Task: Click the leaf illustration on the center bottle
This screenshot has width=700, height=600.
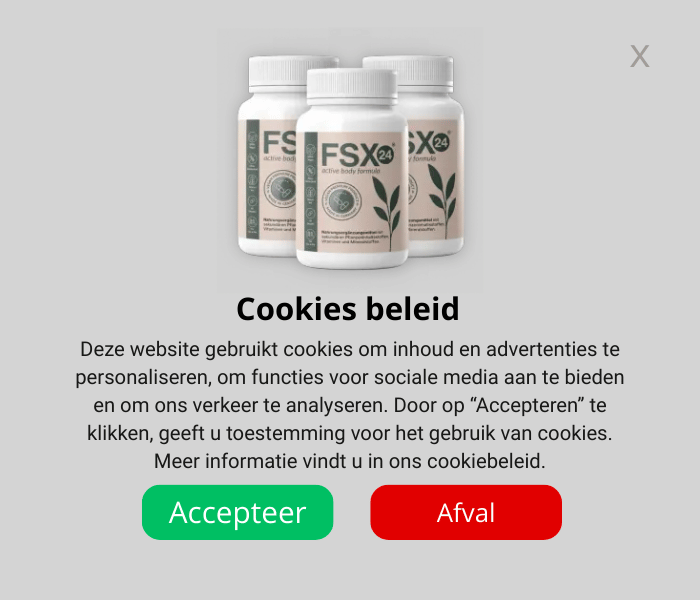Action: pos(387,212)
